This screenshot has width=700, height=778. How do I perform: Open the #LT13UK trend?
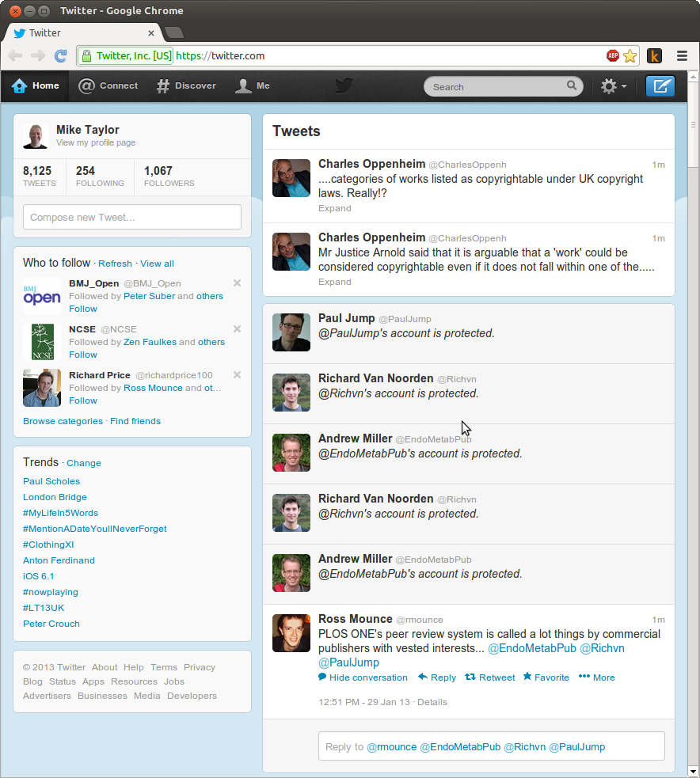(x=44, y=608)
